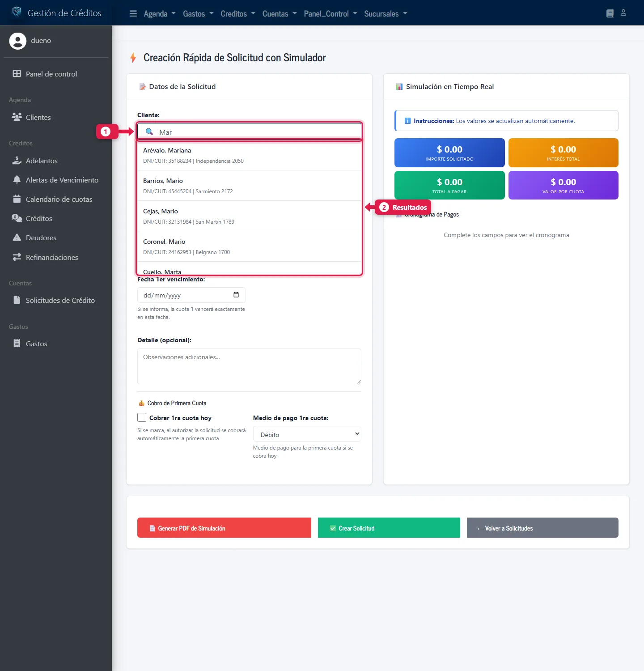This screenshot has width=644, height=671.
Task: Click Volver a Solicitudes button
Action: coord(542,528)
